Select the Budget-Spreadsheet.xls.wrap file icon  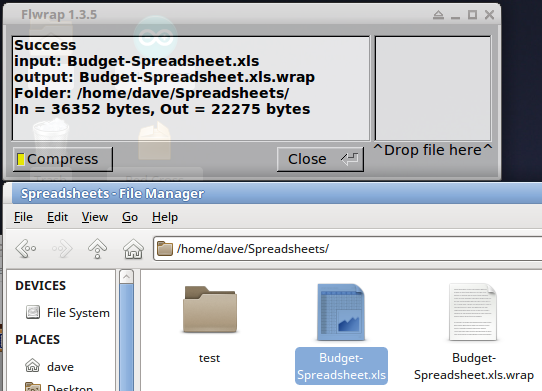point(473,312)
